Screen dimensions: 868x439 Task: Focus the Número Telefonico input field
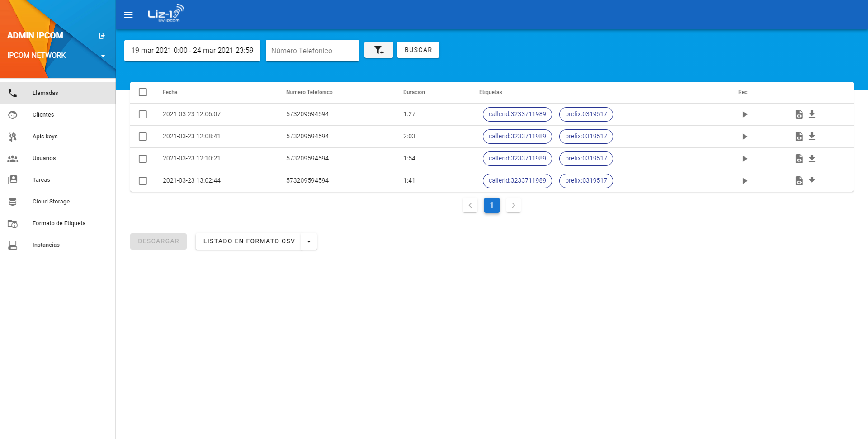pos(312,51)
